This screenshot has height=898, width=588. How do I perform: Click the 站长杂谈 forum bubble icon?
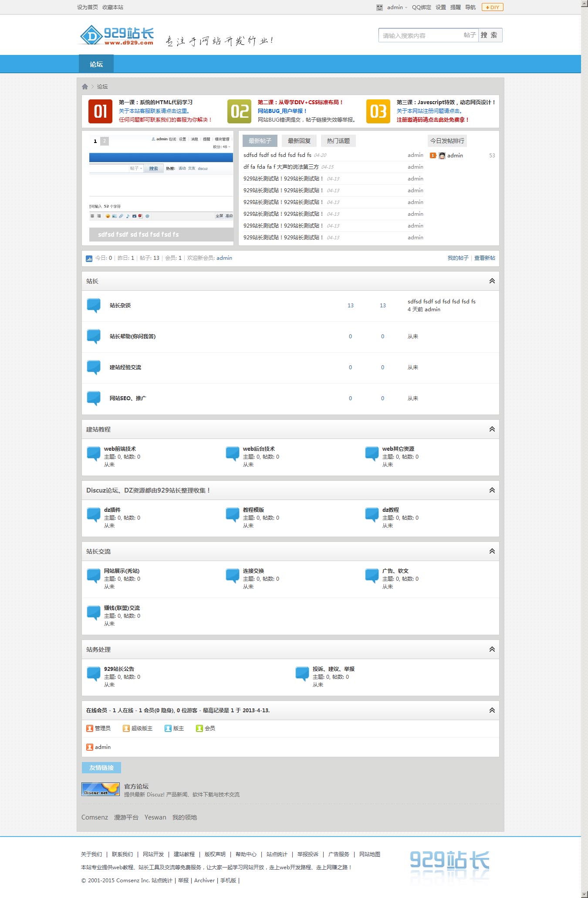[x=94, y=306]
